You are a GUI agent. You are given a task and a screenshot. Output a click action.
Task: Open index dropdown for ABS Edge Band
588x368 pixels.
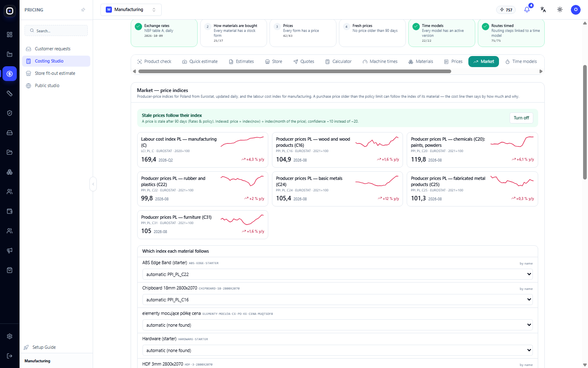pos(337,274)
